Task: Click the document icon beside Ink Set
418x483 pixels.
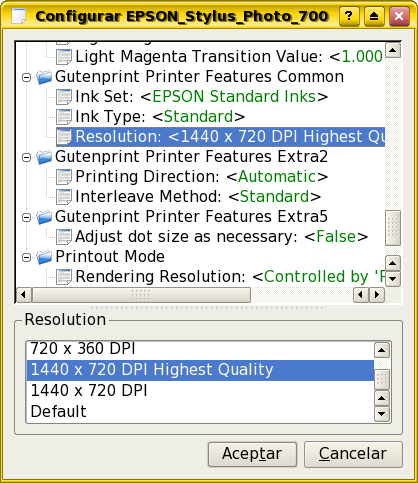Action: tap(63, 97)
